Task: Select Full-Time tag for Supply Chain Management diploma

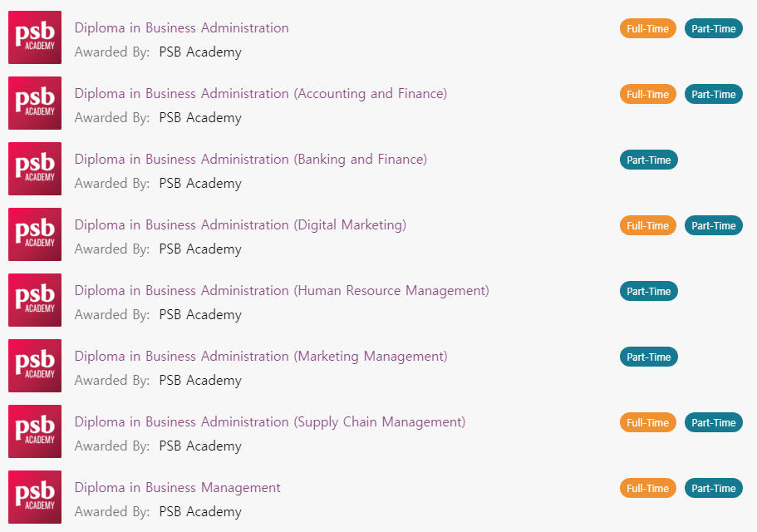Action: coord(648,422)
